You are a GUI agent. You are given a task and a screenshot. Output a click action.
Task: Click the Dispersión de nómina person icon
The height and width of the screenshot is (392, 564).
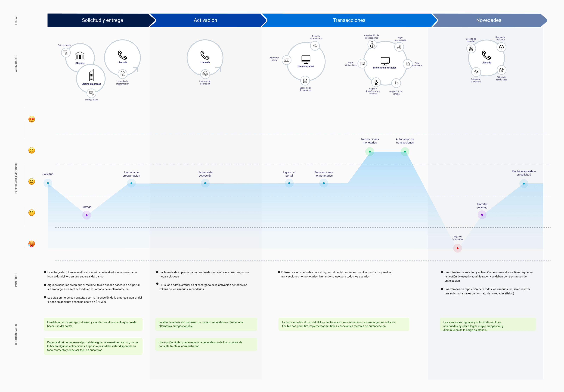[396, 83]
